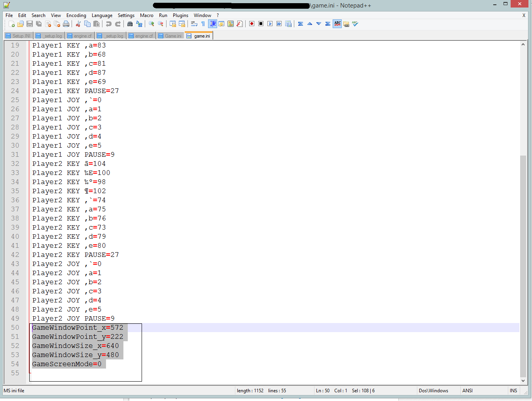Click the Replace toolbar icon
Viewport: 532px width, 401px height.
coord(139,24)
